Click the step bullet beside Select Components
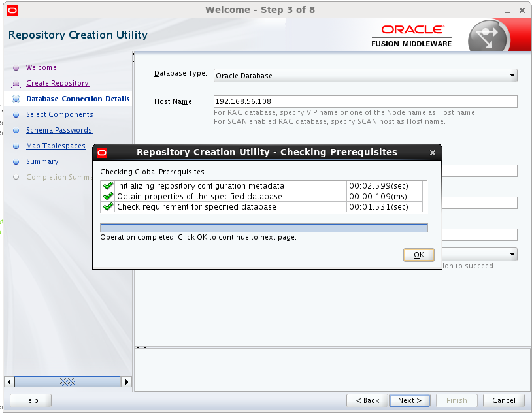532x414 pixels. pyautogui.click(x=16, y=115)
